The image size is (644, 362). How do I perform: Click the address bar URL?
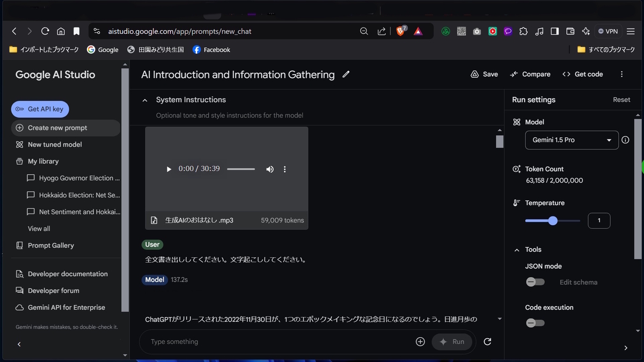click(x=180, y=31)
